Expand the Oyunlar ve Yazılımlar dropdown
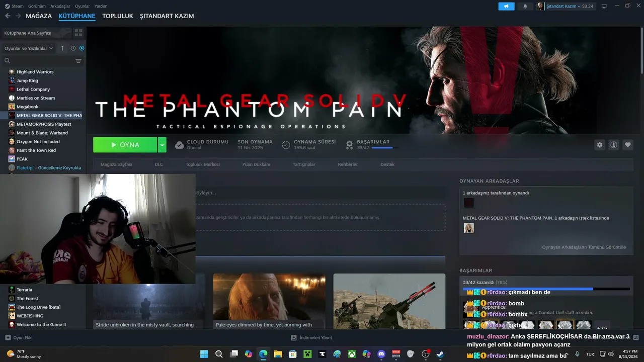Viewport: 644px width, 362px height. click(x=29, y=48)
